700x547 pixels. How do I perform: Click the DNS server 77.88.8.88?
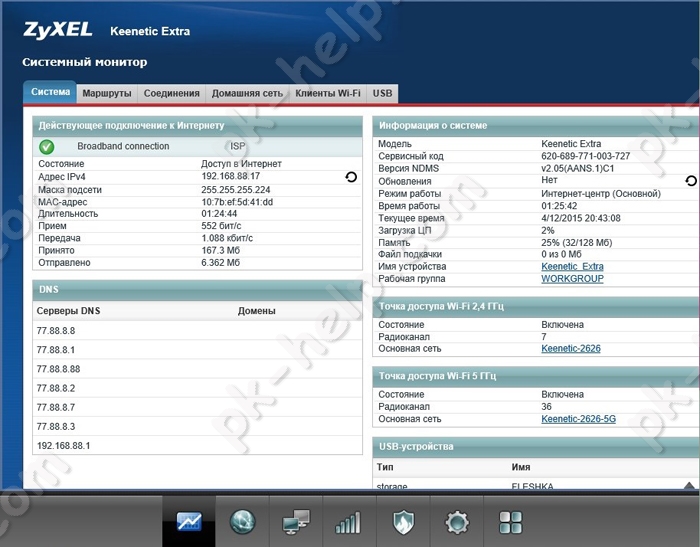[58, 369]
